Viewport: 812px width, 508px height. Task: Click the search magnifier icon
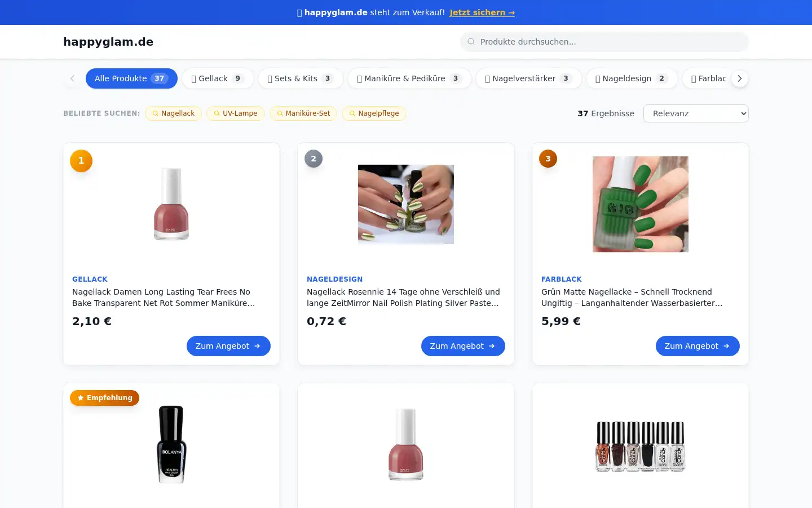point(471,42)
